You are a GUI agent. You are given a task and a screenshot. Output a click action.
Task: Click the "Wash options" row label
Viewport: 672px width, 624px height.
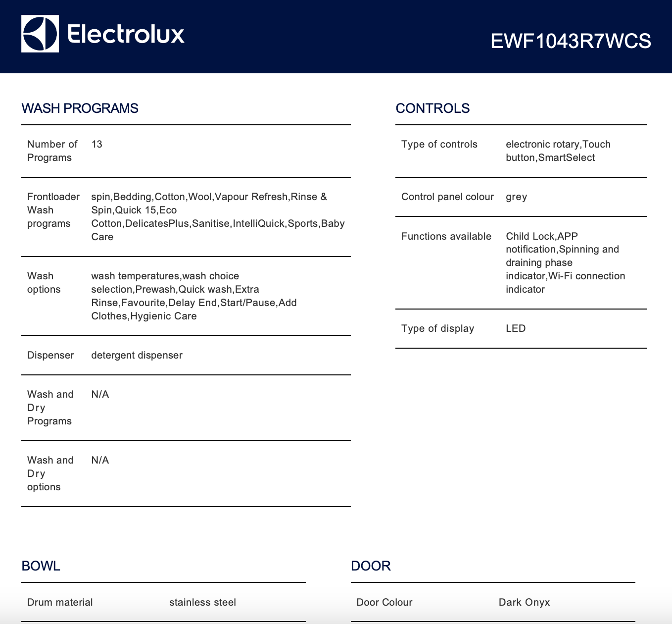[x=44, y=283]
